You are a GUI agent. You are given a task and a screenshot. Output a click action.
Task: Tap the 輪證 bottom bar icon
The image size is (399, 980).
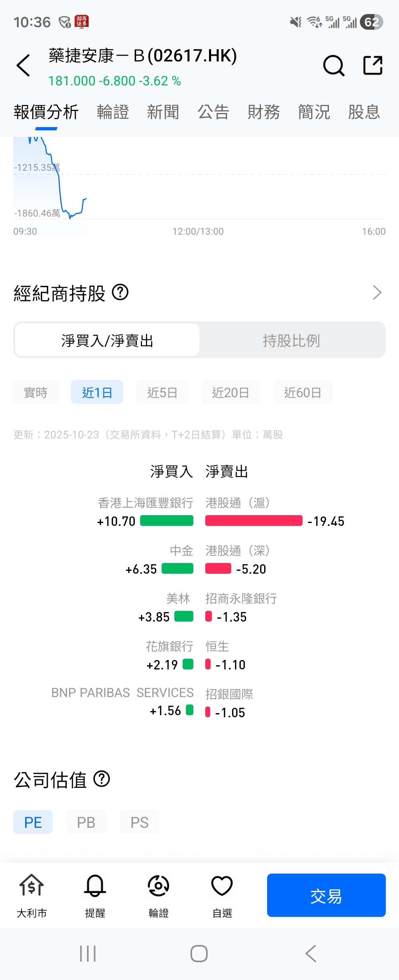point(159,885)
